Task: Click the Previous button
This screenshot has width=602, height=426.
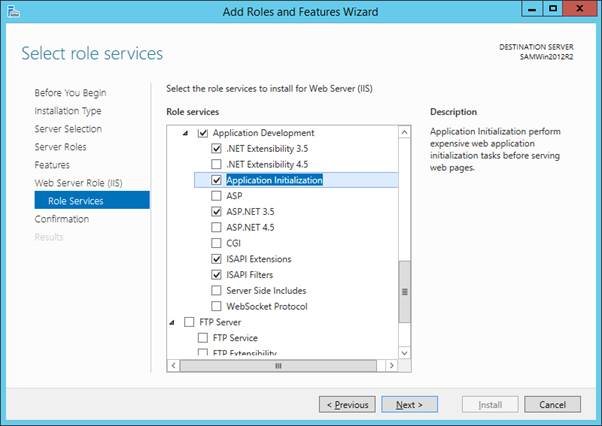Action: click(347, 405)
